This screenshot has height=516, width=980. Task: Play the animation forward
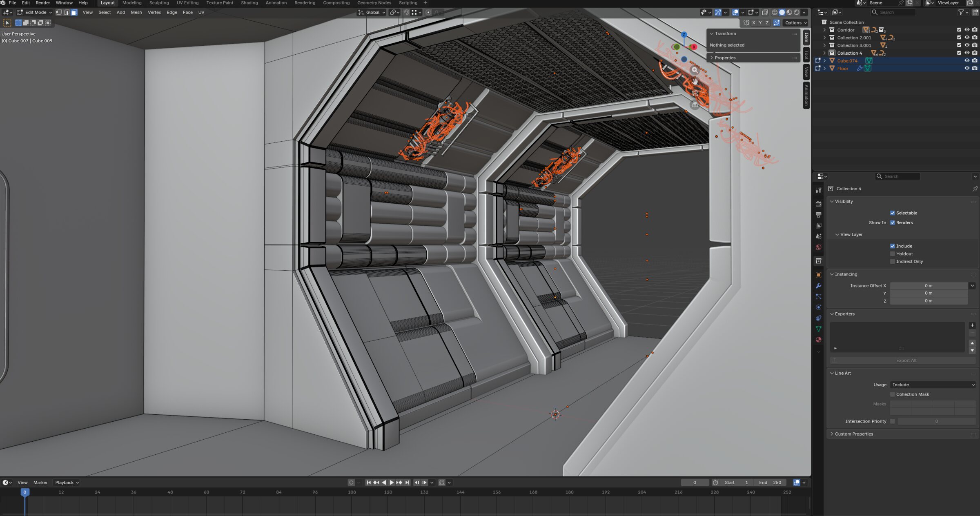click(391, 483)
